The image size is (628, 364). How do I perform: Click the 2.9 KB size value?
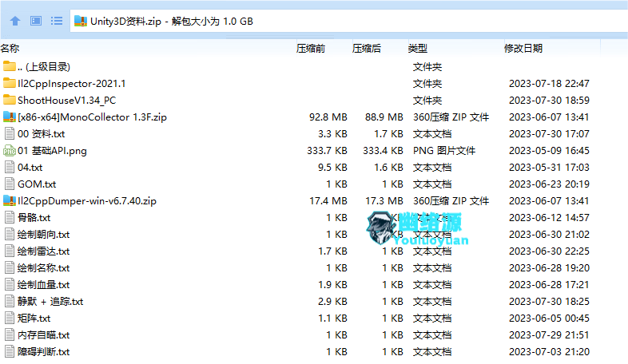[x=332, y=302]
